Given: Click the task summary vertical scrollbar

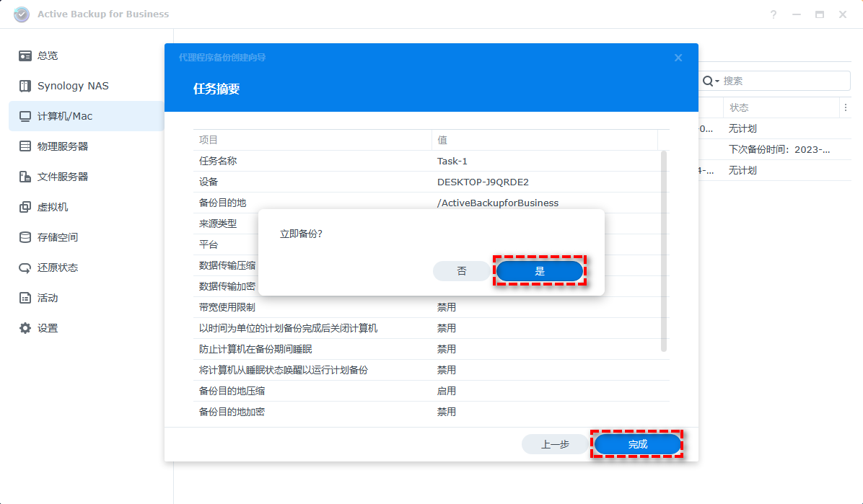Looking at the screenshot, I should (664, 251).
